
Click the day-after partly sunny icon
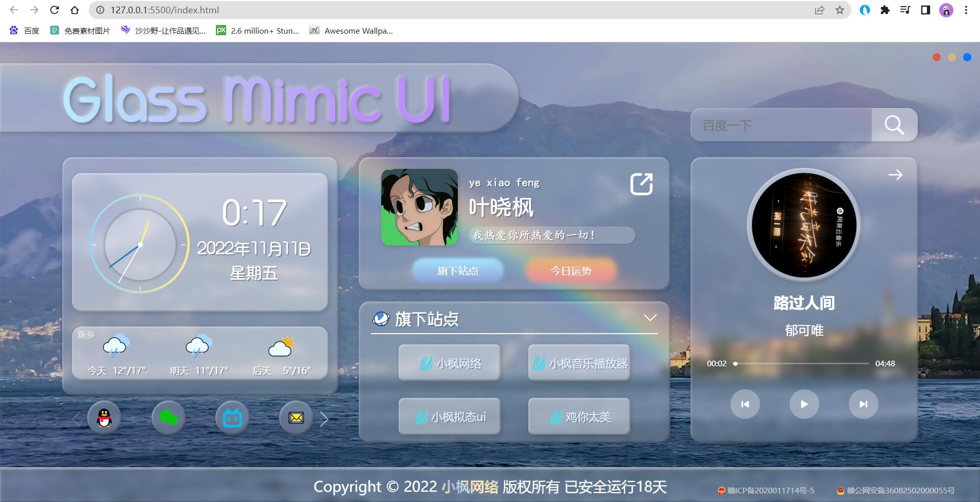coord(282,346)
